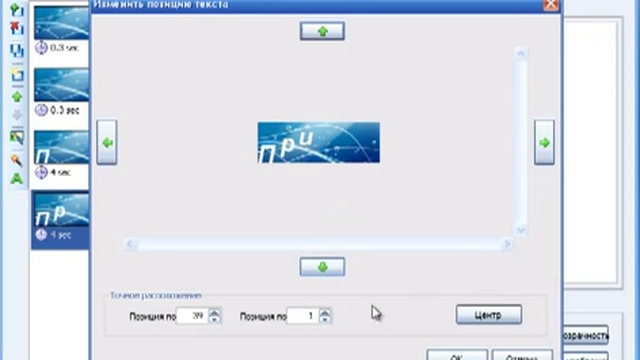Screen dimensions: 640x360
Task: Click the OK button at the dialog bottom
Action: [457, 356]
